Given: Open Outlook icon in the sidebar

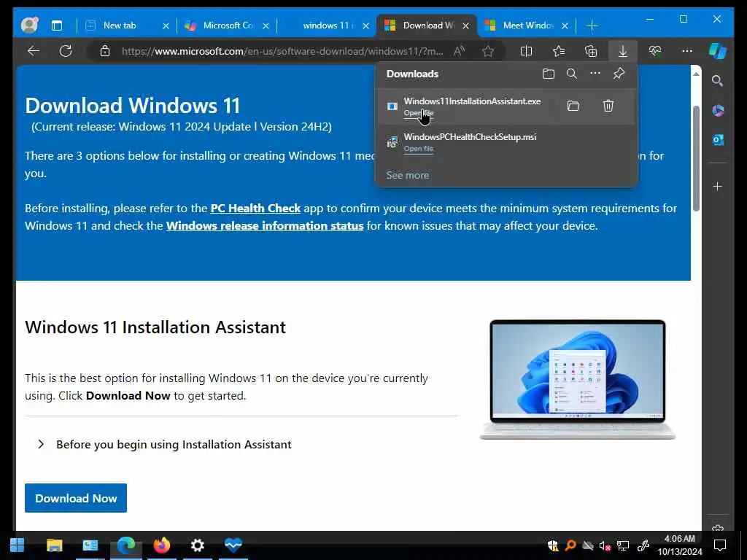Looking at the screenshot, I should 718,140.
